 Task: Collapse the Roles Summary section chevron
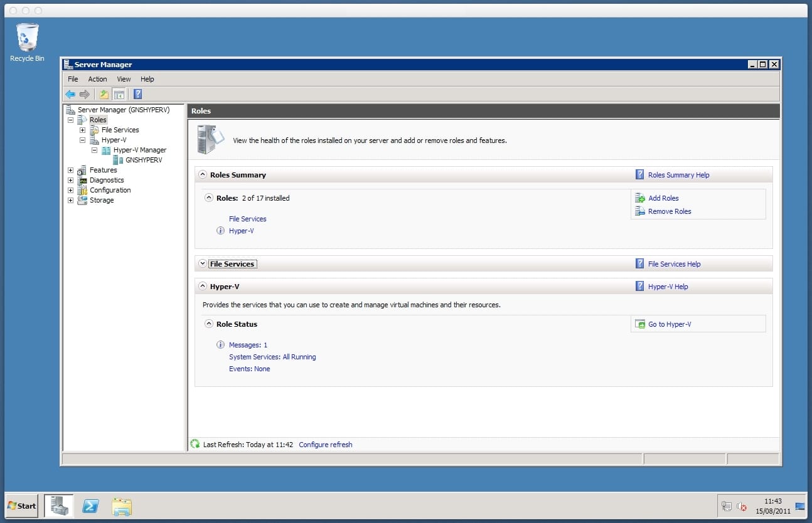203,175
